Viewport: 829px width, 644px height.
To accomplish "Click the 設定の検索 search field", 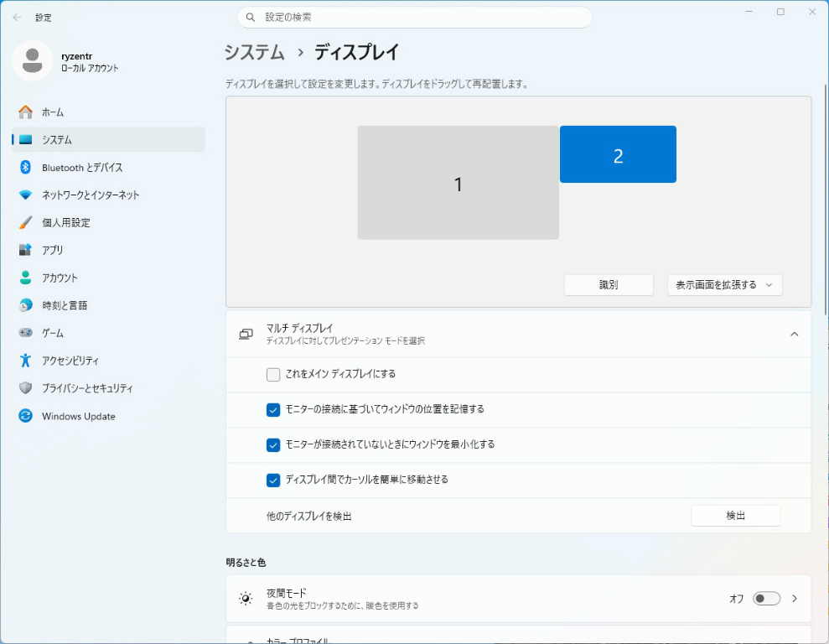I will (414, 18).
